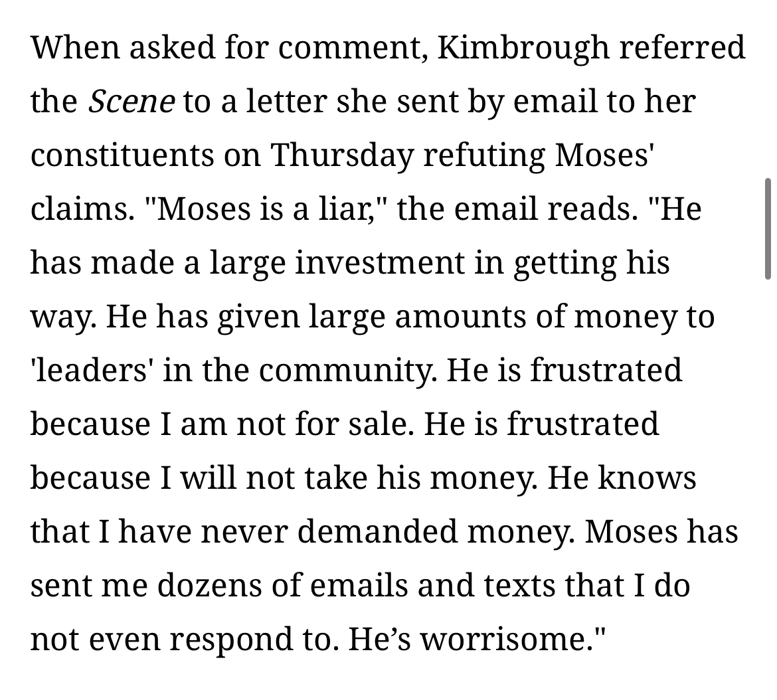This screenshot has height=700, width=777.
Task: Click the italicized word "Scene"
Action: point(131,102)
